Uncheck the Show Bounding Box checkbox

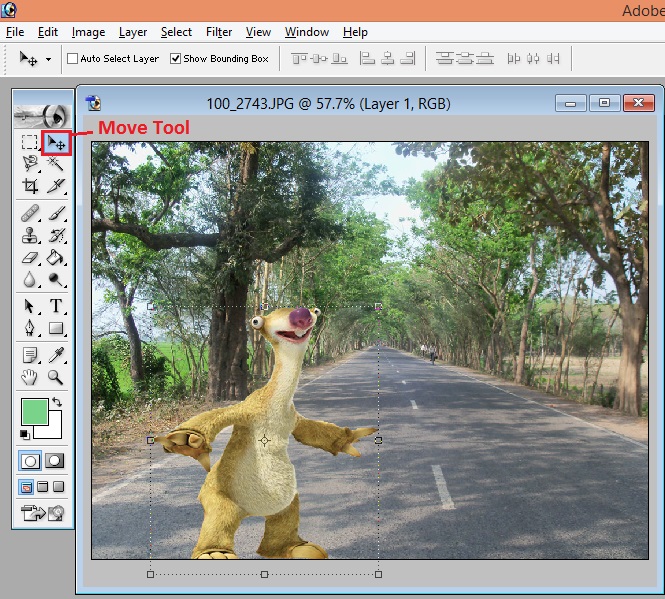175,59
